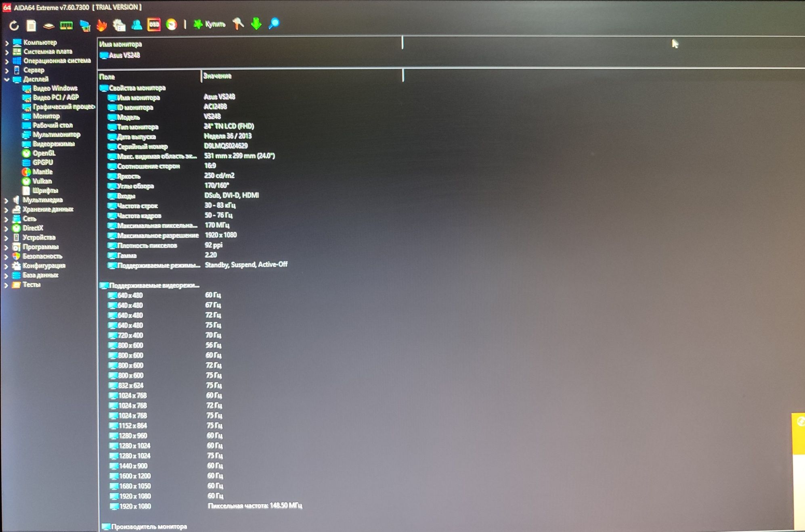Click the green download arrow icon

coord(256,24)
